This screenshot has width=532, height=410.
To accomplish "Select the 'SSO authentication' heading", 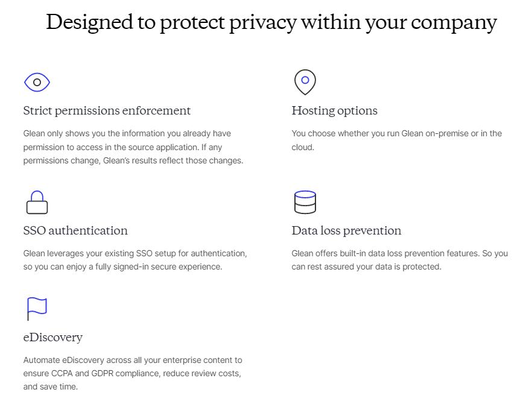I will [75, 230].
